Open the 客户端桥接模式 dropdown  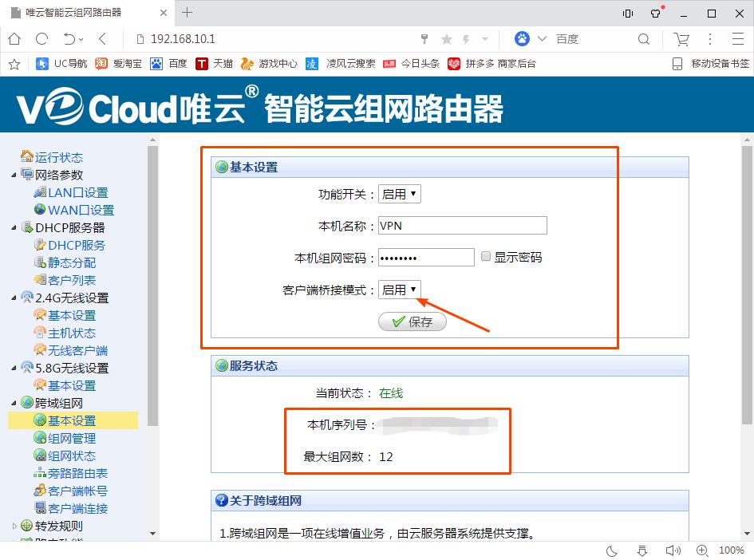pyautogui.click(x=399, y=290)
